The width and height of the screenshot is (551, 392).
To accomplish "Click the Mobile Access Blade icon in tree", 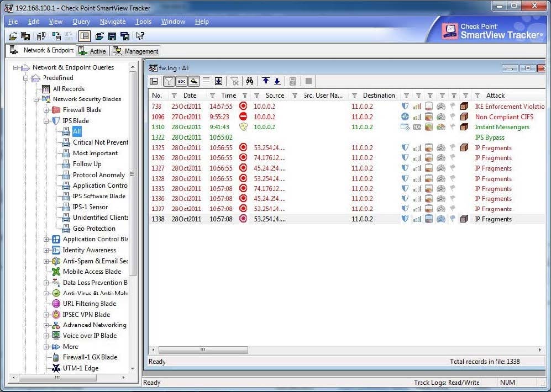I will [56, 272].
